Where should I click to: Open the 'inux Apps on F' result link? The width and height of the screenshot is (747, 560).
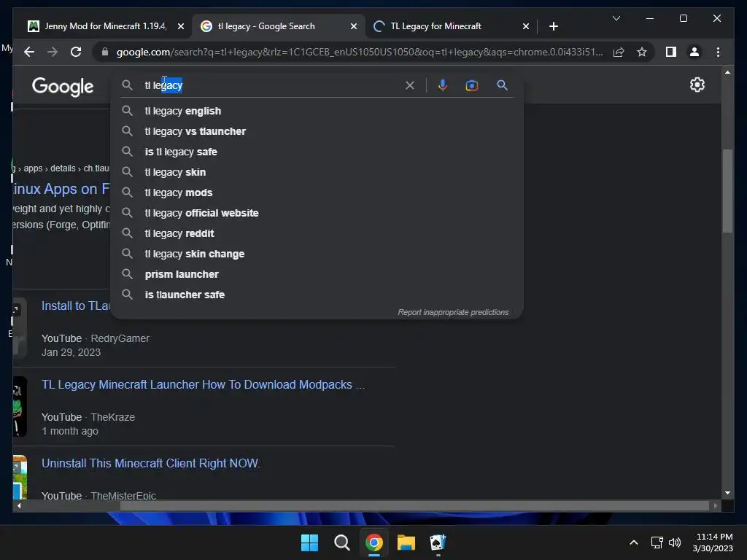pyautogui.click(x=61, y=189)
